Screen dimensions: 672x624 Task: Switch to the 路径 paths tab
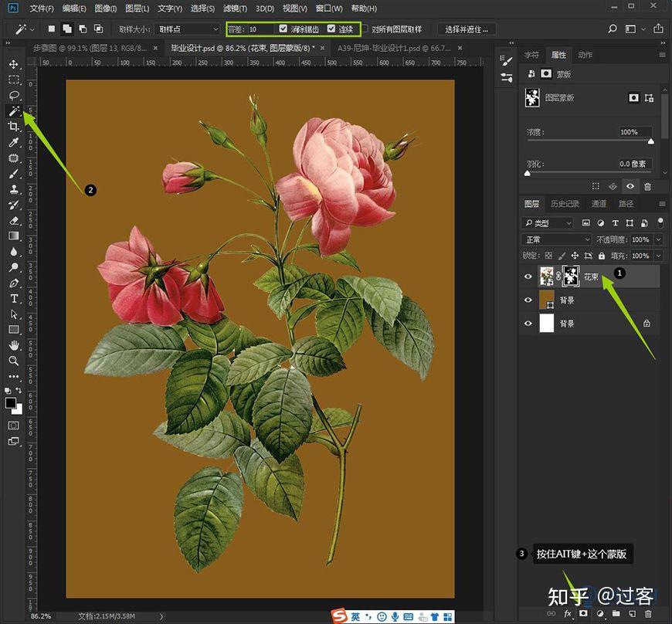pos(626,204)
